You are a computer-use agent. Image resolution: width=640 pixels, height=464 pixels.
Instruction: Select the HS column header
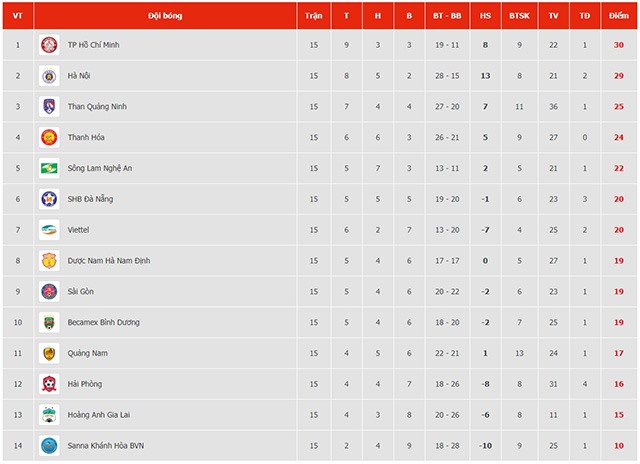pyautogui.click(x=485, y=16)
